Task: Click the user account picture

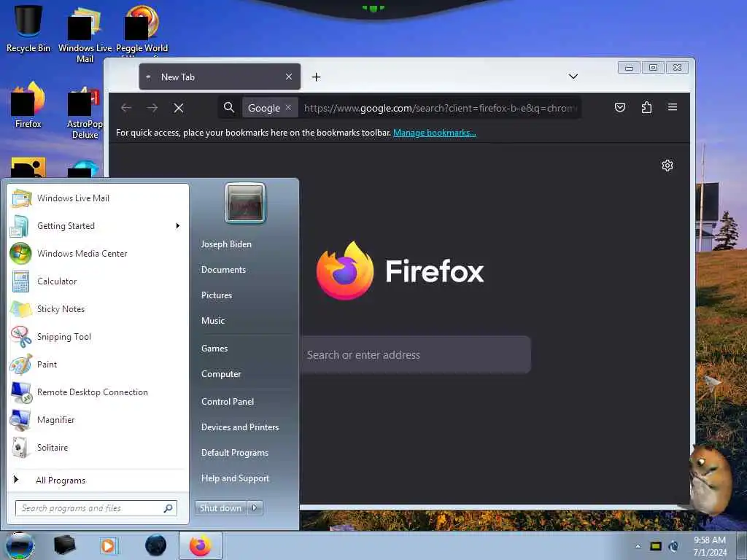Action: point(245,203)
